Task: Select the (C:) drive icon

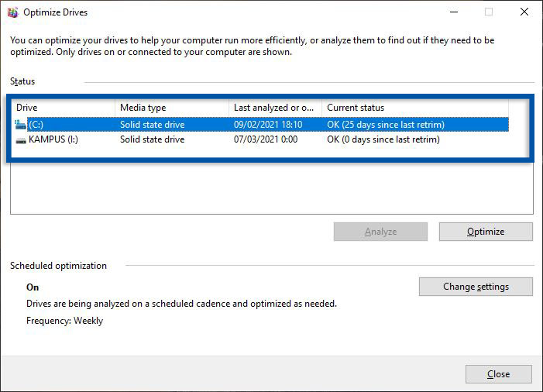Action: click(x=20, y=124)
